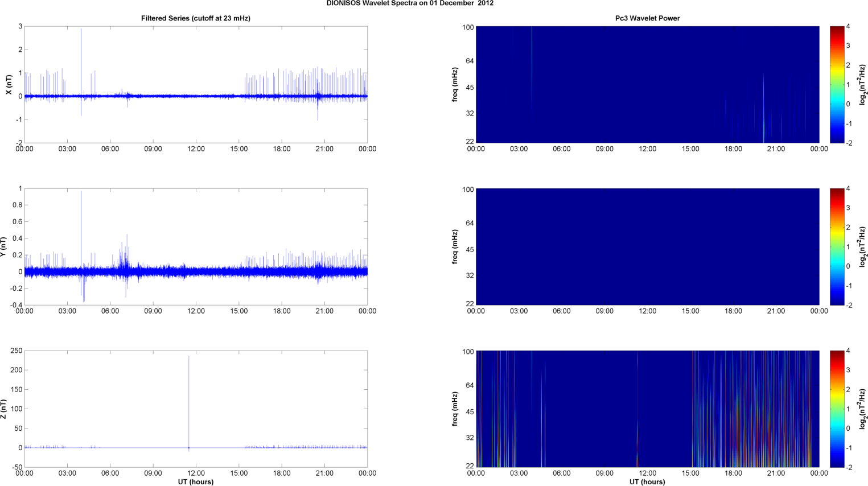Click inside the middle, all-blue Y wavelet spectrogram

click(647, 246)
